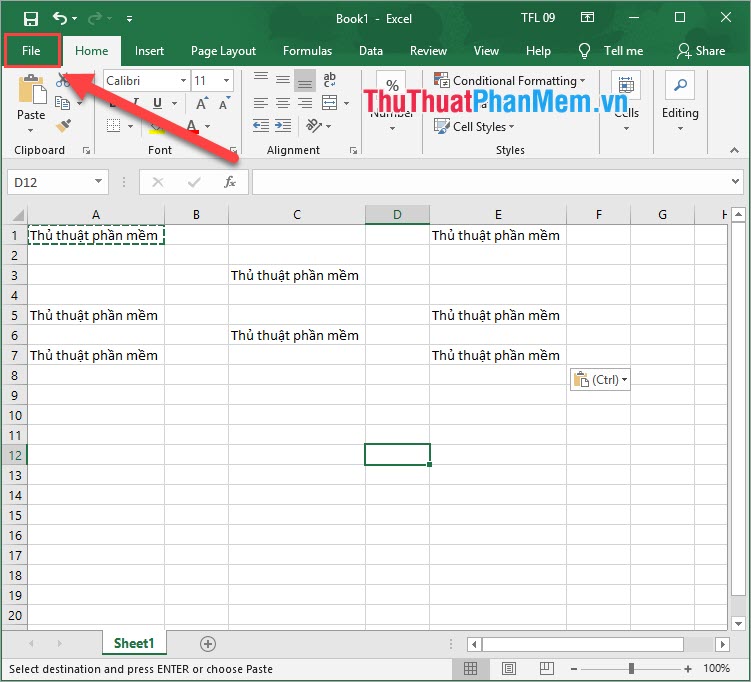This screenshot has height=682, width=751.
Task: Select cell C3 Thủ thuật phần mềm
Action: click(296, 275)
